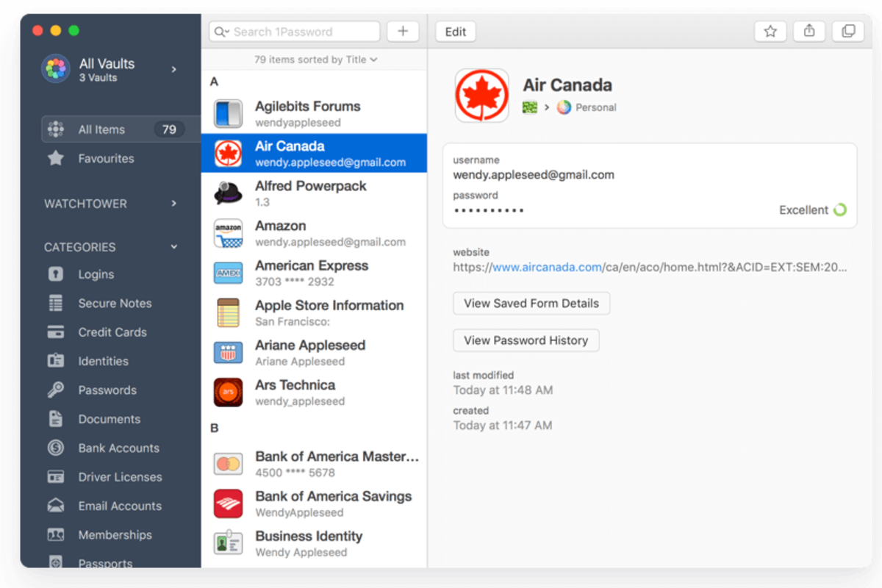Click the password strength Excellent ring

[839, 210]
